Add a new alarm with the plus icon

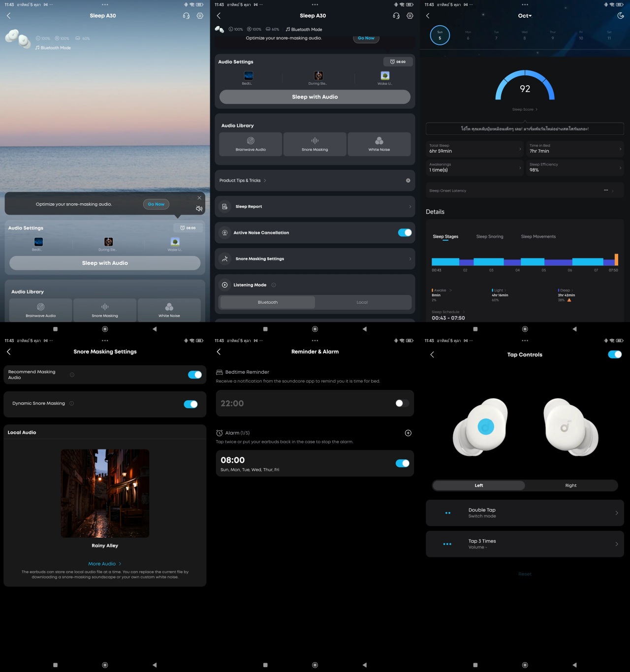[x=408, y=433]
